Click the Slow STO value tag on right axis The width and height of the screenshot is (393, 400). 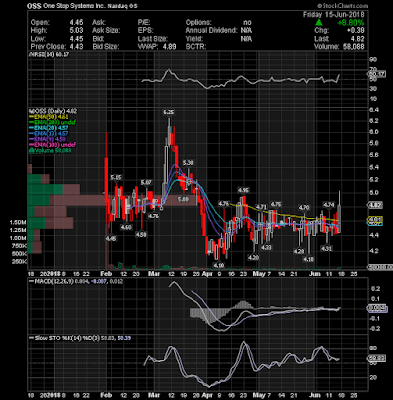coord(377,359)
